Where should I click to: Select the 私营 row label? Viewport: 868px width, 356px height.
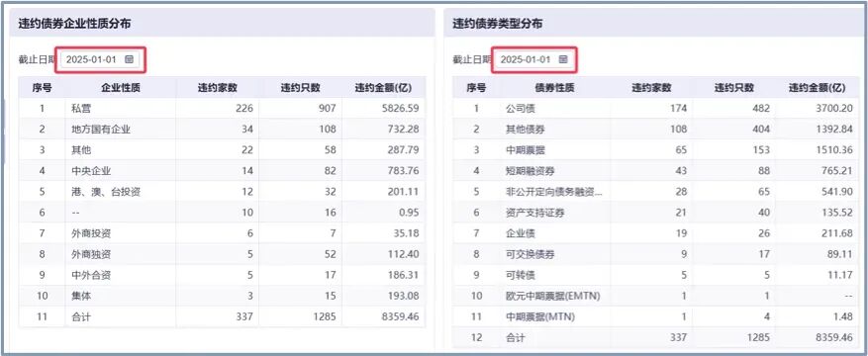[81, 109]
